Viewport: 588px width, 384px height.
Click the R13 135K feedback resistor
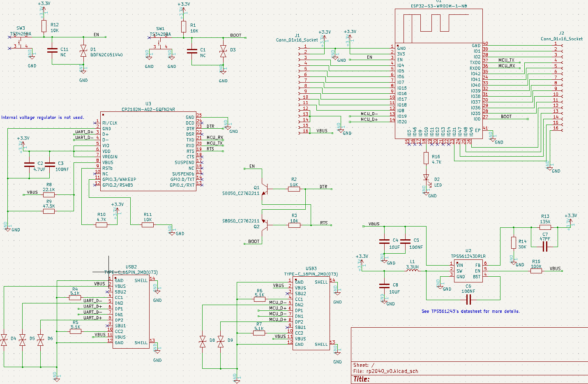(545, 227)
